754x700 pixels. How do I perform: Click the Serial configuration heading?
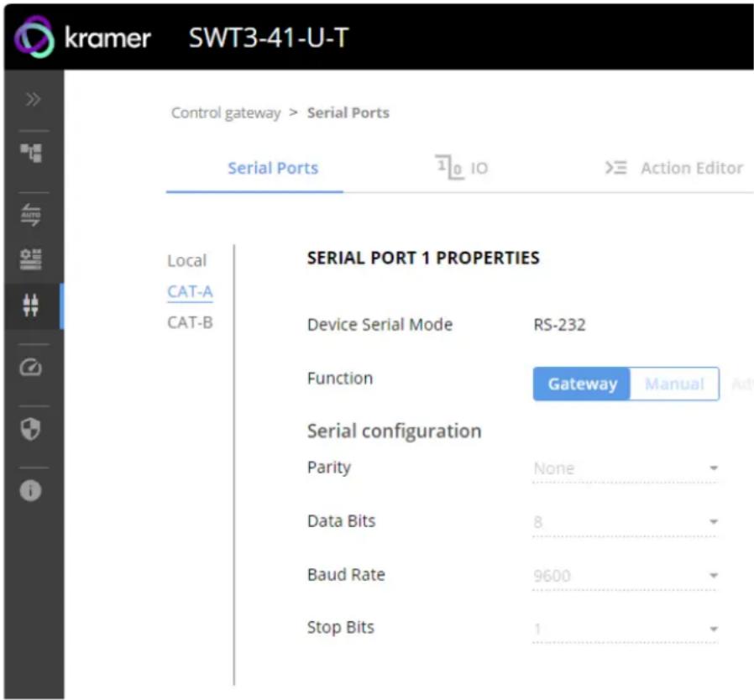click(x=395, y=431)
